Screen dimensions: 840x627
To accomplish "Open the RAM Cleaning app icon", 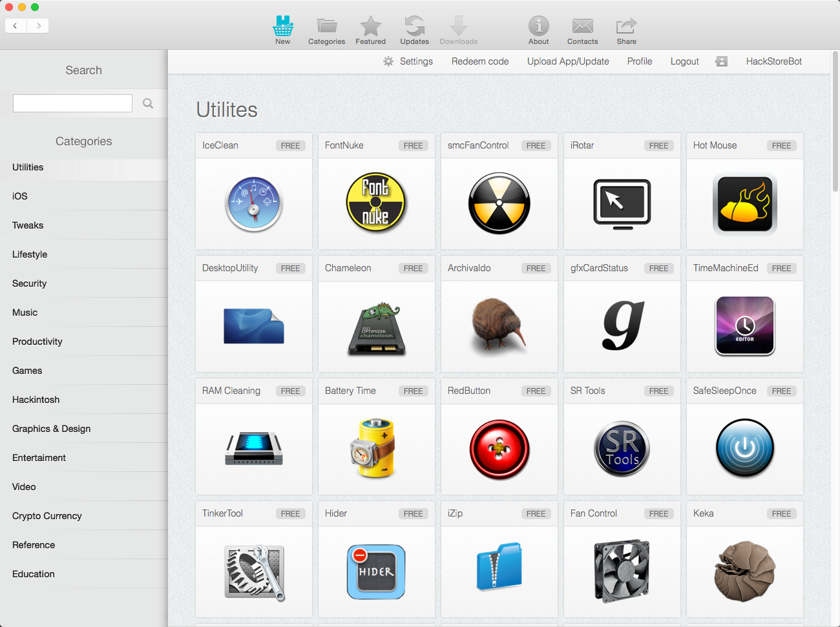I will (254, 449).
